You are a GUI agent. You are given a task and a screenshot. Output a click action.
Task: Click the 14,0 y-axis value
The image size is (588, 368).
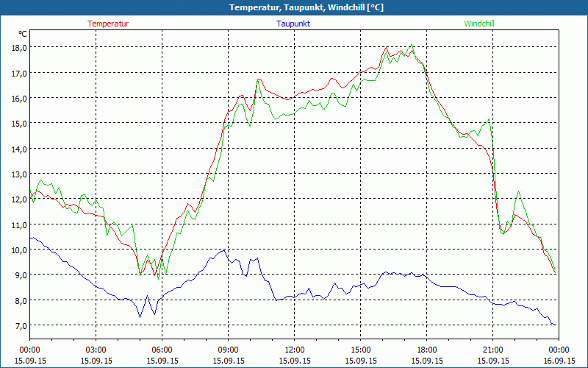pyautogui.click(x=20, y=149)
